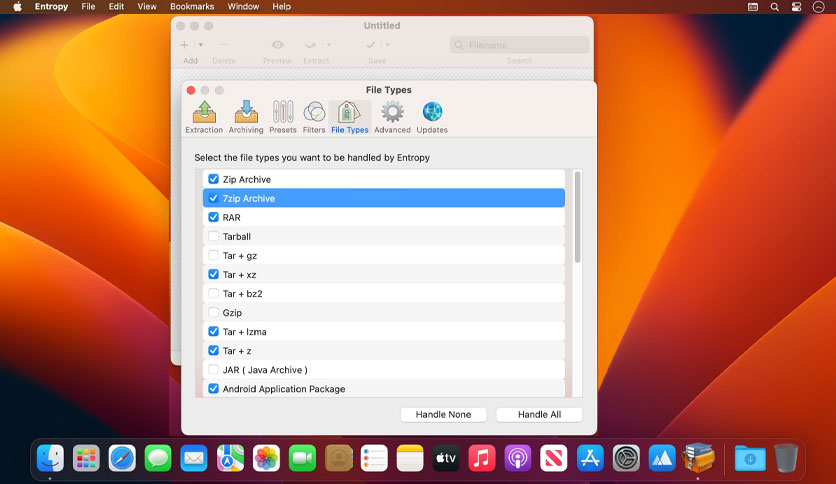Image resolution: width=836 pixels, height=484 pixels.
Task: Open Music from the Dock
Action: pyautogui.click(x=481, y=458)
